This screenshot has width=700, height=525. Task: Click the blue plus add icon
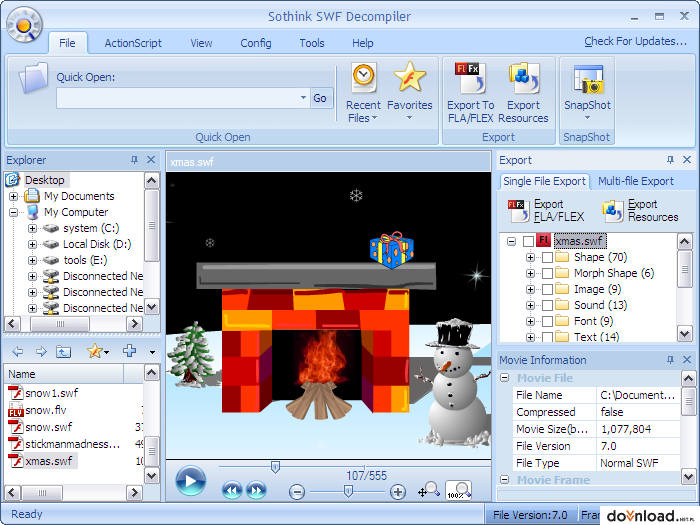(x=129, y=351)
